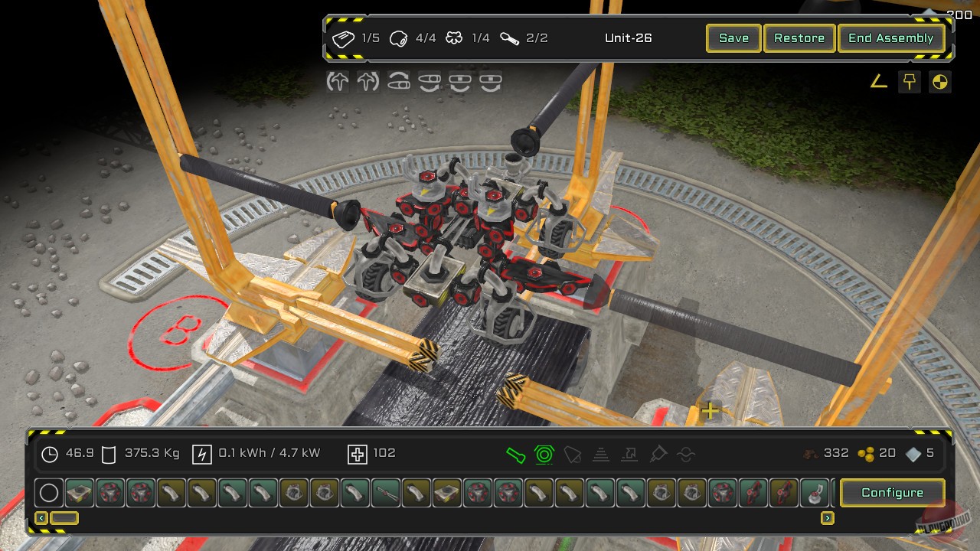The image size is (980, 551).
Task: Click the Save button
Action: click(733, 38)
